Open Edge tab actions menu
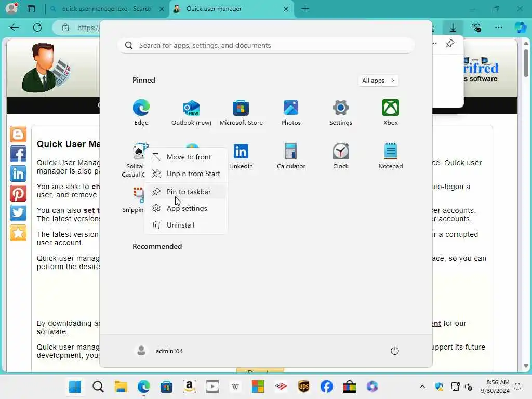532x399 pixels. pos(31,9)
